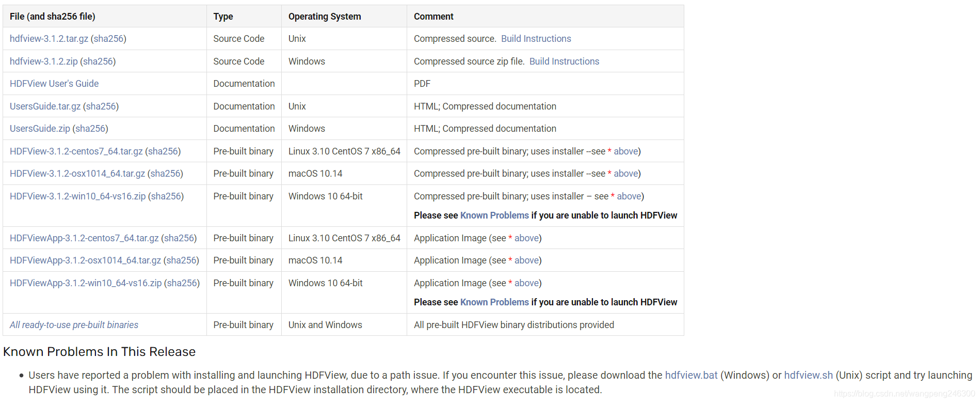Open sha256 link for UsersGuide.zip
980x403 pixels.
[x=90, y=129]
